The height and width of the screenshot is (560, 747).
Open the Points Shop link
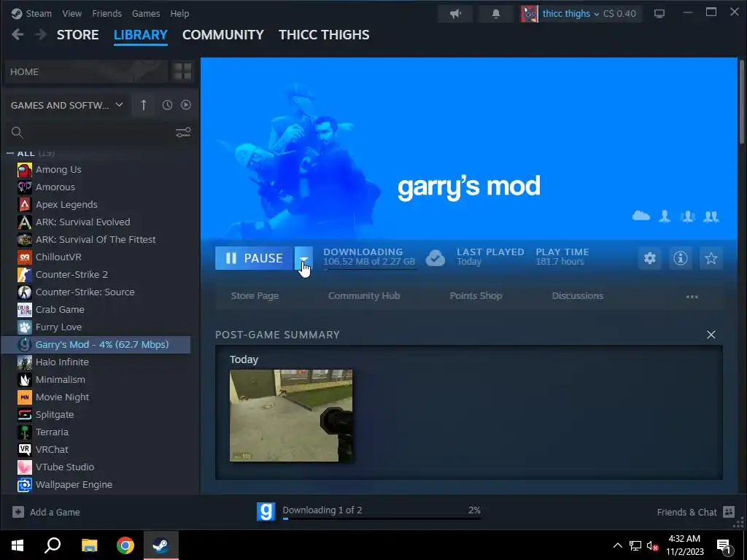[476, 296]
